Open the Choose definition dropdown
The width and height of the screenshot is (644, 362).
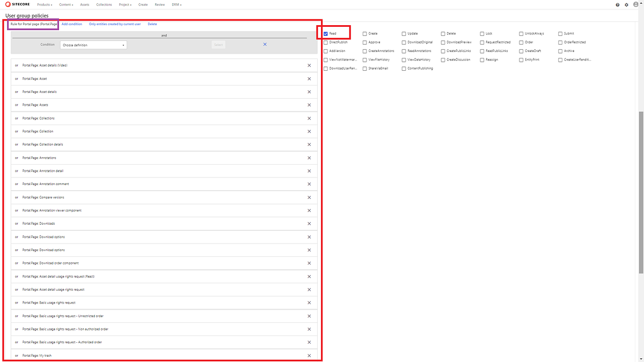(x=93, y=45)
